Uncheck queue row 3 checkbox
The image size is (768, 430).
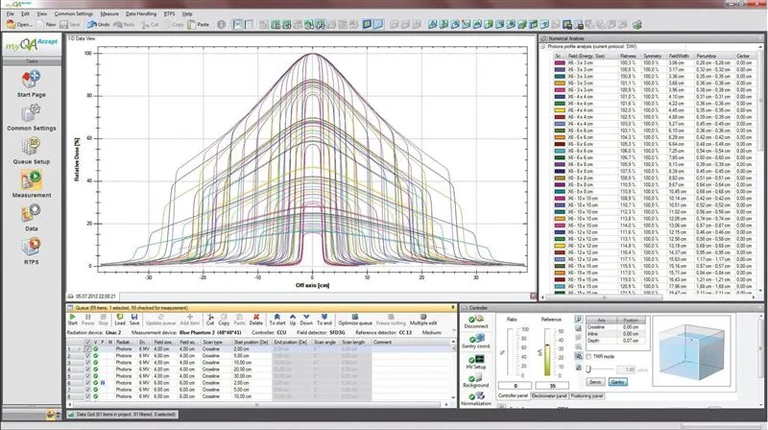click(88, 363)
